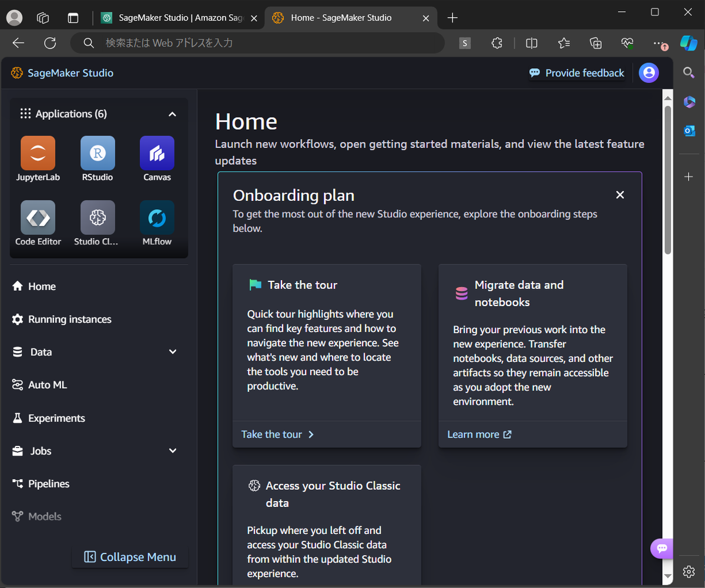
Task: Click the add to sidebar plus icon
Action: (x=689, y=176)
